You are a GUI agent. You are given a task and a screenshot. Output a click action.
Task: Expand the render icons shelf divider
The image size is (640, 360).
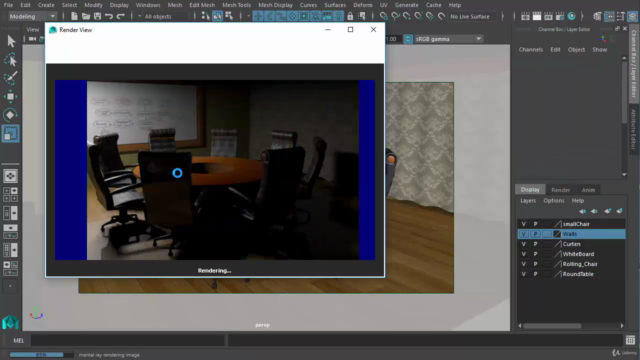514,16
